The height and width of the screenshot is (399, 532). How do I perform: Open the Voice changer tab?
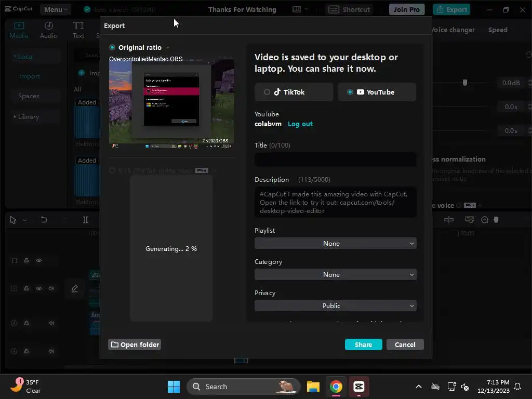tap(453, 30)
